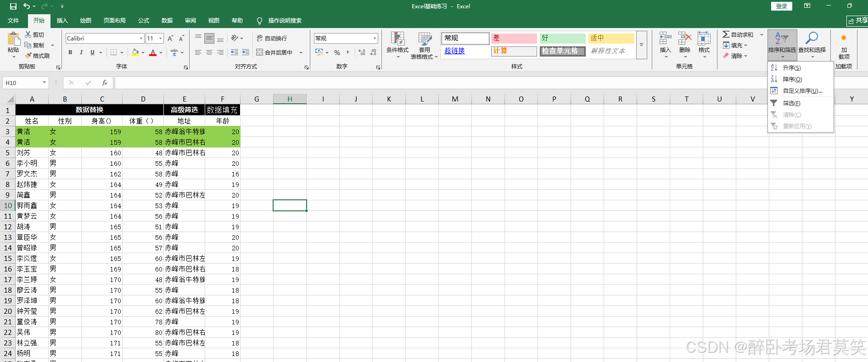Click the Sort and Filter (排序和筛选) button
The image size is (868, 362).
[x=782, y=45]
